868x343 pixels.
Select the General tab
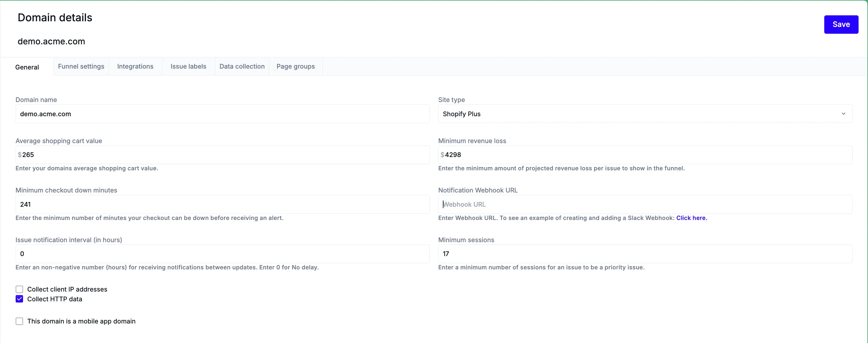tap(27, 67)
